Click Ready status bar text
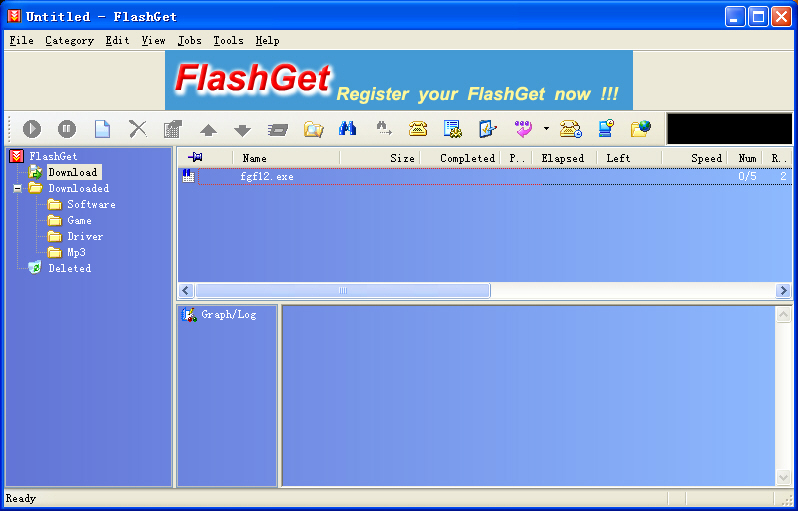This screenshot has width=798, height=511. point(21,498)
